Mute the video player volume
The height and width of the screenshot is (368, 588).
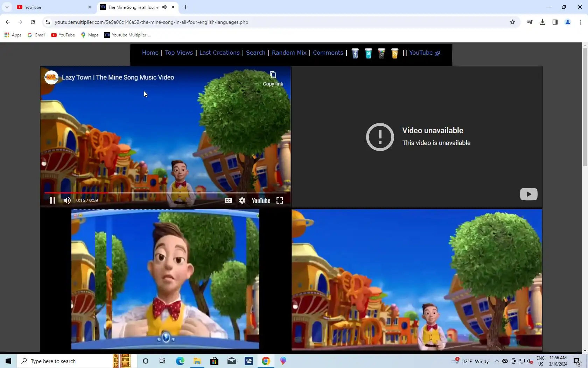click(67, 200)
